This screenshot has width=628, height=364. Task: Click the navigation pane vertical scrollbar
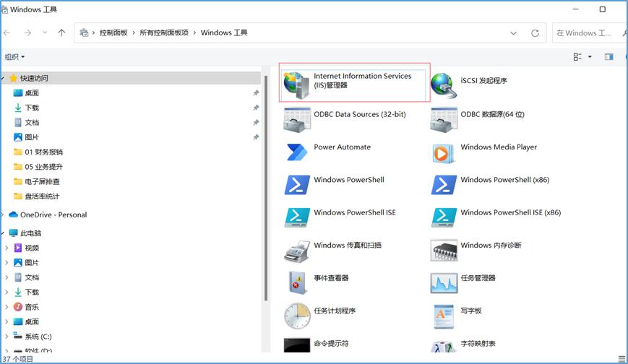[265, 188]
